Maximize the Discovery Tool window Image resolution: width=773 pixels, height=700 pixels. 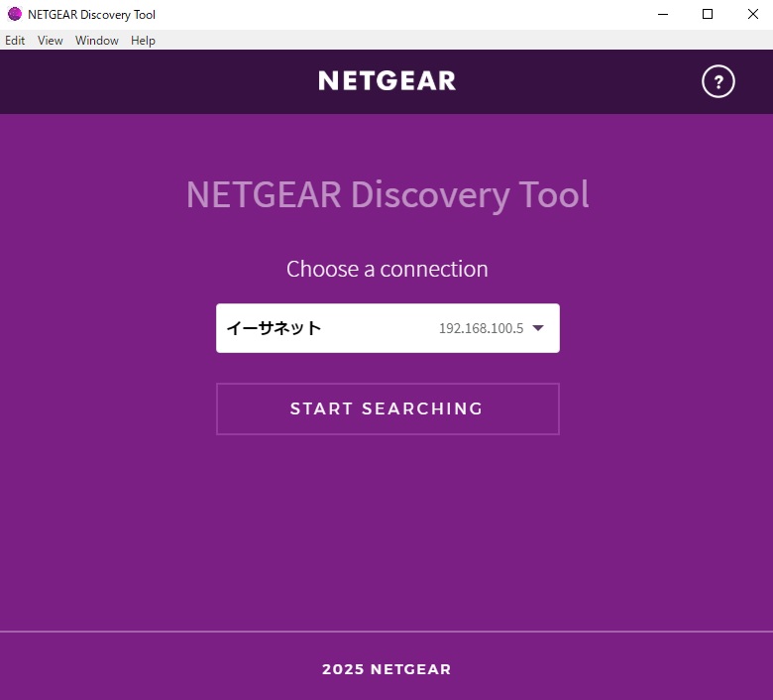708,14
